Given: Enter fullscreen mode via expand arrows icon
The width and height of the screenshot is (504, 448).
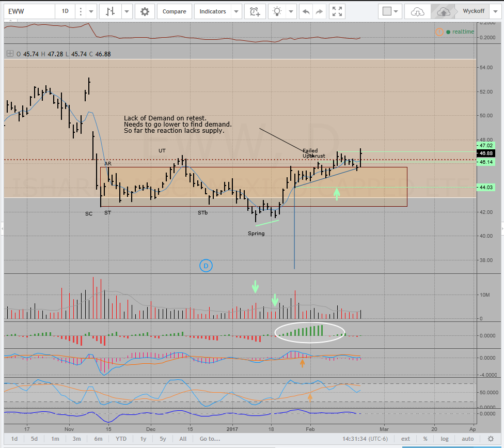Looking at the screenshot, I should [x=337, y=11].
